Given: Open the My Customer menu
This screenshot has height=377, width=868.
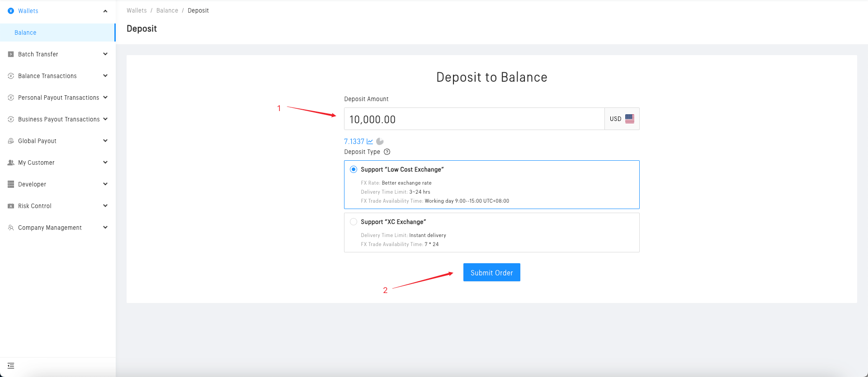Looking at the screenshot, I should (x=36, y=163).
